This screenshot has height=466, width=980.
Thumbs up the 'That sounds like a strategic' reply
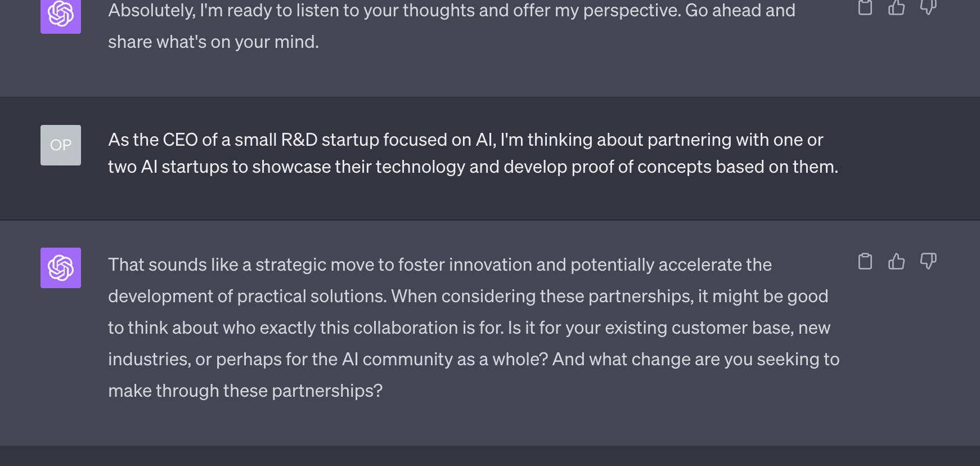click(897, 261)
